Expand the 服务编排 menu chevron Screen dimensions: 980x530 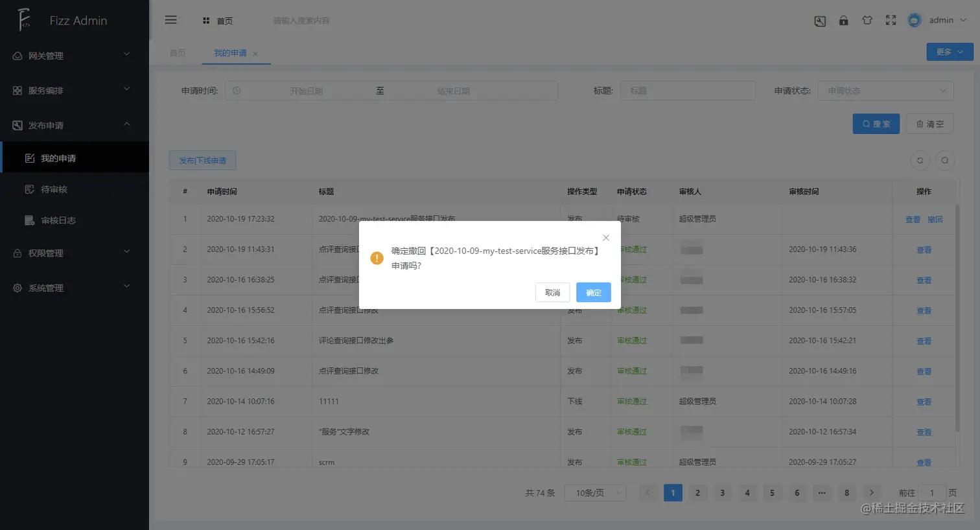coord(127,89)
